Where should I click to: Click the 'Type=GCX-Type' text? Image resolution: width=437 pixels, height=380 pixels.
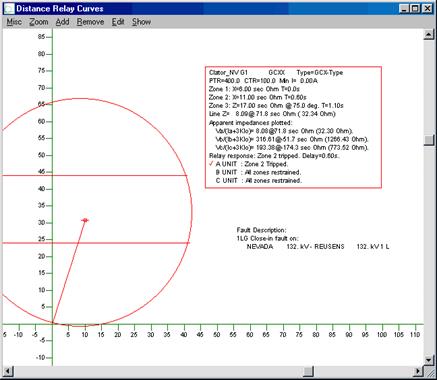point(320,72)
